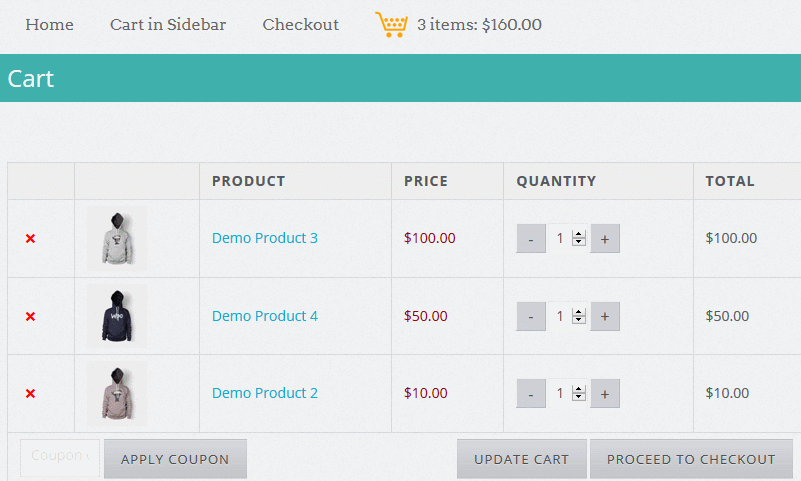
Task: Open the Home menu item
Action: 50,25
